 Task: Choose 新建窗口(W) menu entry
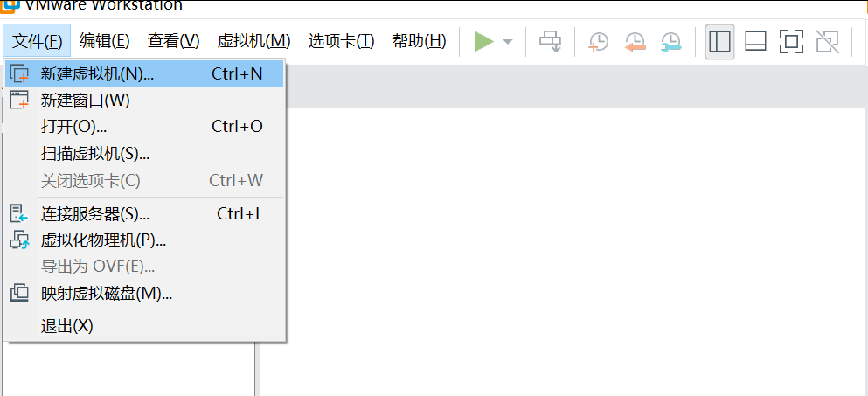coord(144,101)
